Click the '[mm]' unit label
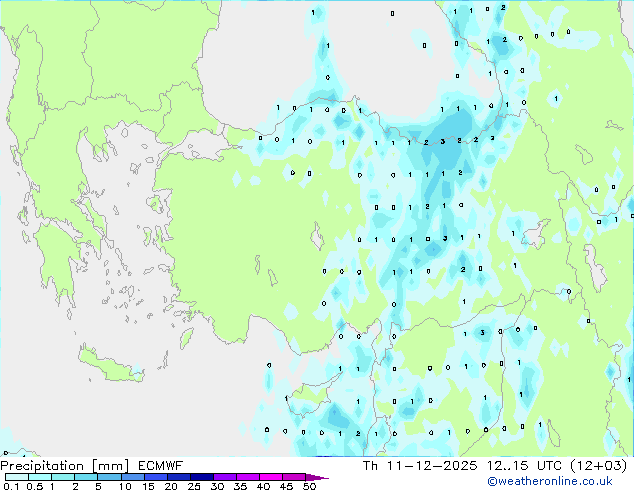 click(x=110, y=466)
